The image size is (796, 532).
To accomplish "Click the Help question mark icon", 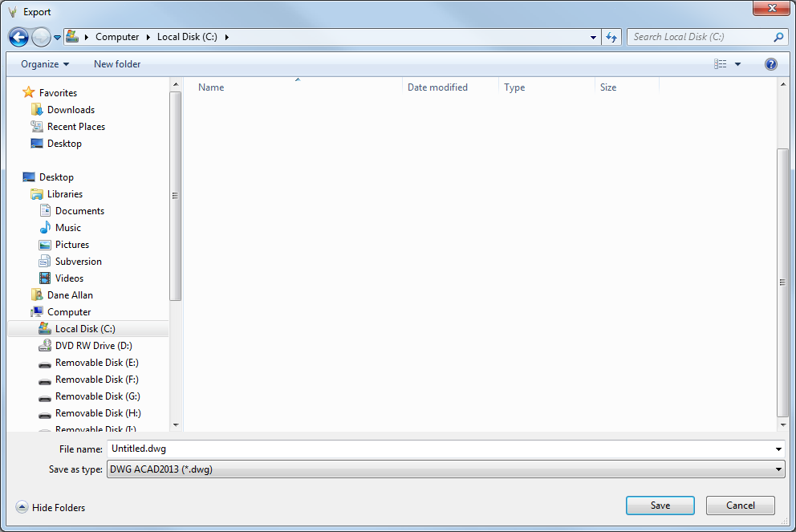I will [770, 64].
